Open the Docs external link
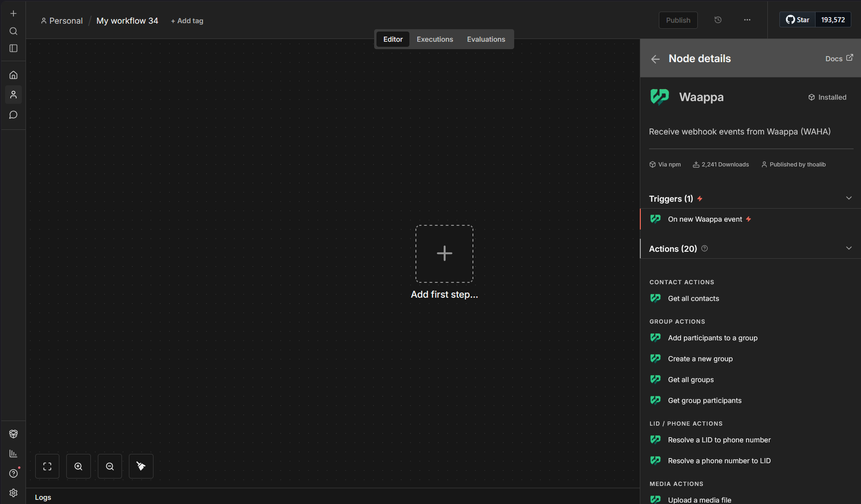Image resolution: width=861 pixels, height=504 pixels. 839,58
